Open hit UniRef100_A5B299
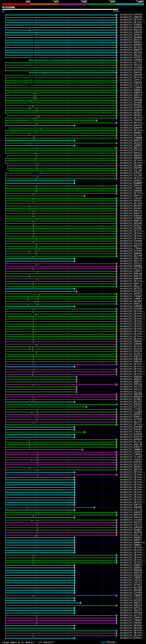 [131, 17]
